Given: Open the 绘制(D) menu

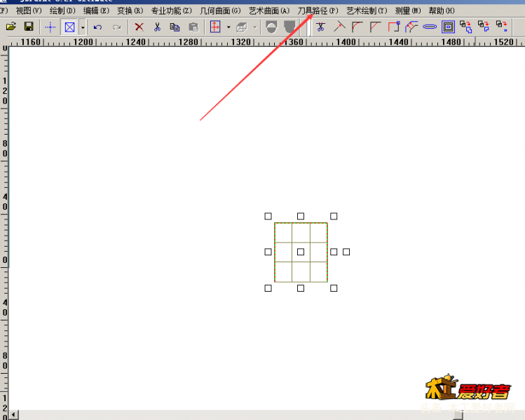Looking at the screenshot, I should click(62, 11).
